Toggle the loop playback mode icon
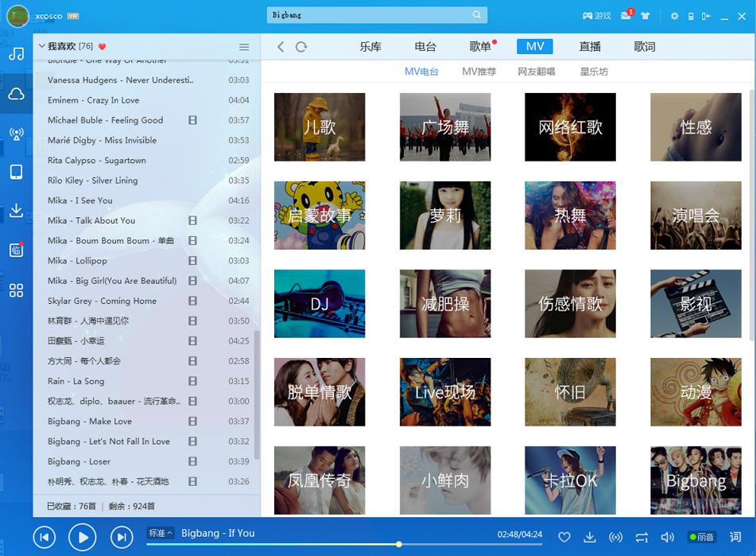This screenshot has width=756, height=556. point(642,538)
